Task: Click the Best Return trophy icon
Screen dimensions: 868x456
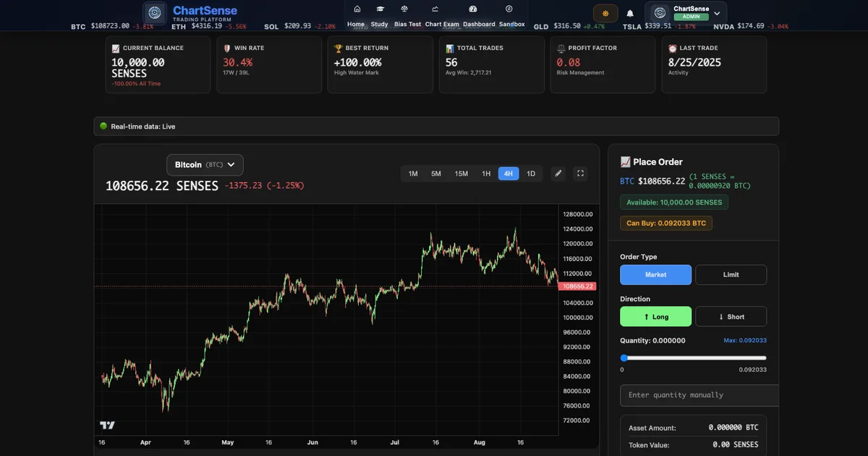Action: point(339,48)
